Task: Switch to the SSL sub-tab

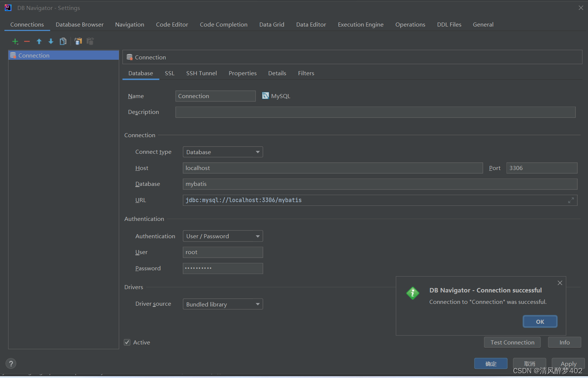Action: pyautogui.click(x=170, y=73)
